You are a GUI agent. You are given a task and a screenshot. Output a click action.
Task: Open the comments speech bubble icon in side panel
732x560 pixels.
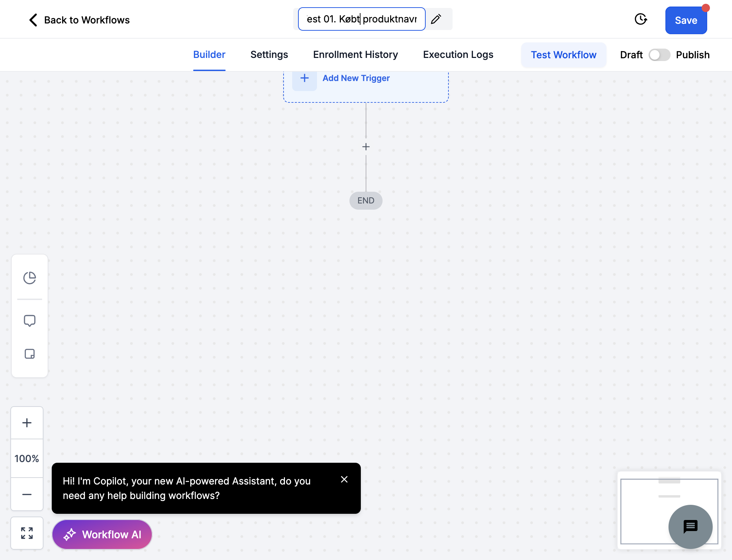pyautogui.click(x=30, y=321)
